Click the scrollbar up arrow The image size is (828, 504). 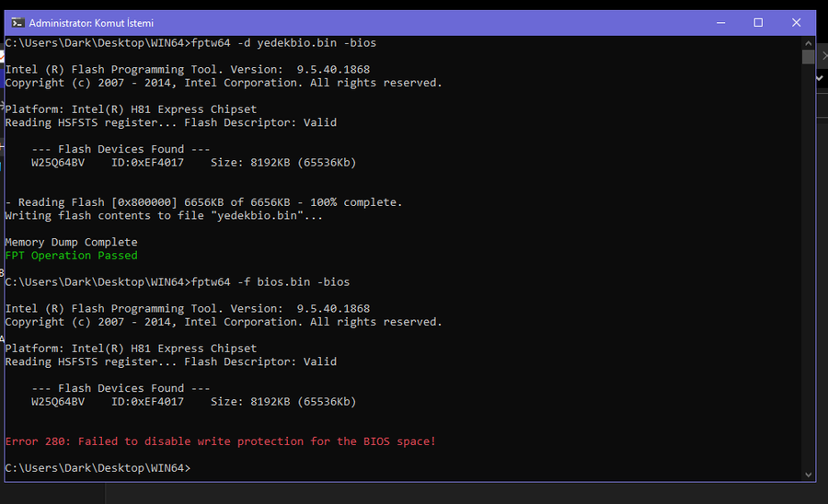pyautogui.click(x=809, y=43)
